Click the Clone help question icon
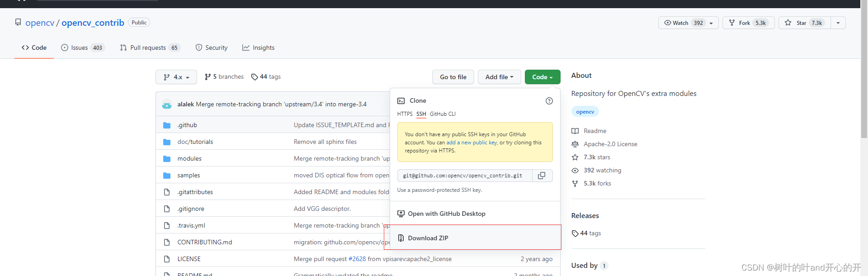868x276 pixels. point(549,101)
